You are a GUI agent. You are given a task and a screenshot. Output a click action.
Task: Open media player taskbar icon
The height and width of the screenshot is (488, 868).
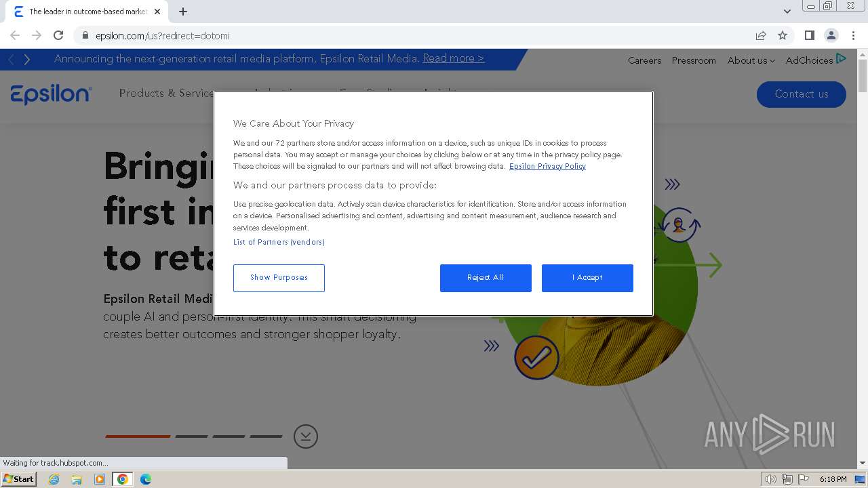coord(100,479)
